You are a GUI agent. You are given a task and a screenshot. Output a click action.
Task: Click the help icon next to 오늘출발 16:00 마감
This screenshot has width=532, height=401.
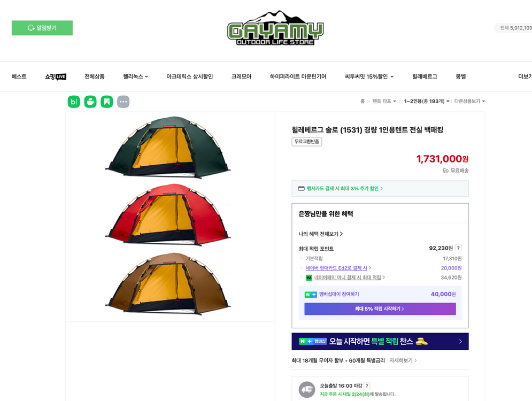(367, 386)
